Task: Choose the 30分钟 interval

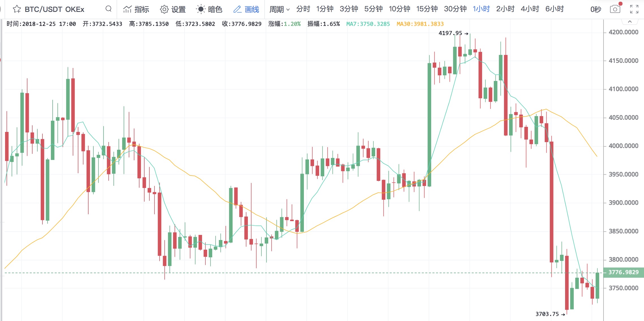Action: click(x=455, y=9)
